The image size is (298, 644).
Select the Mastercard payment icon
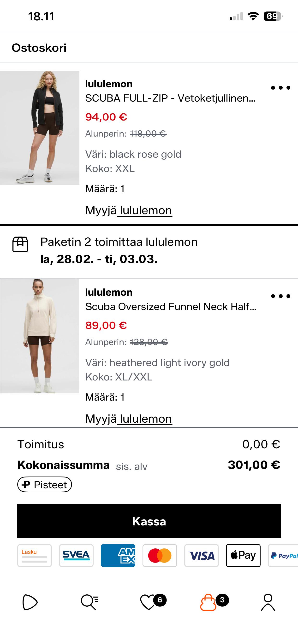pyautogui.click(x=160, y=556)
